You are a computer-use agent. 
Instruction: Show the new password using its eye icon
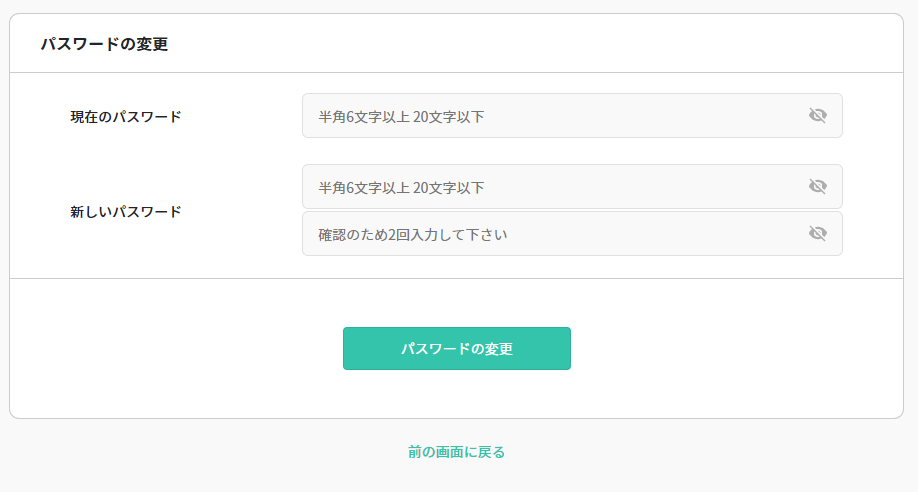coord(818,187)
